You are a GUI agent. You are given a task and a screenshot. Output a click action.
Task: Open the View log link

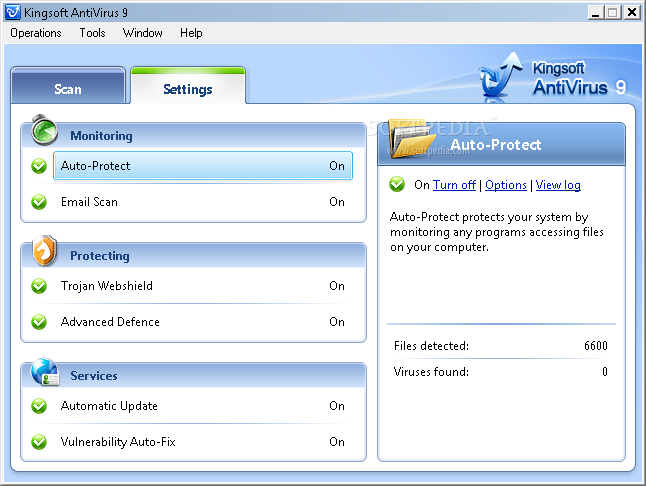558,185
